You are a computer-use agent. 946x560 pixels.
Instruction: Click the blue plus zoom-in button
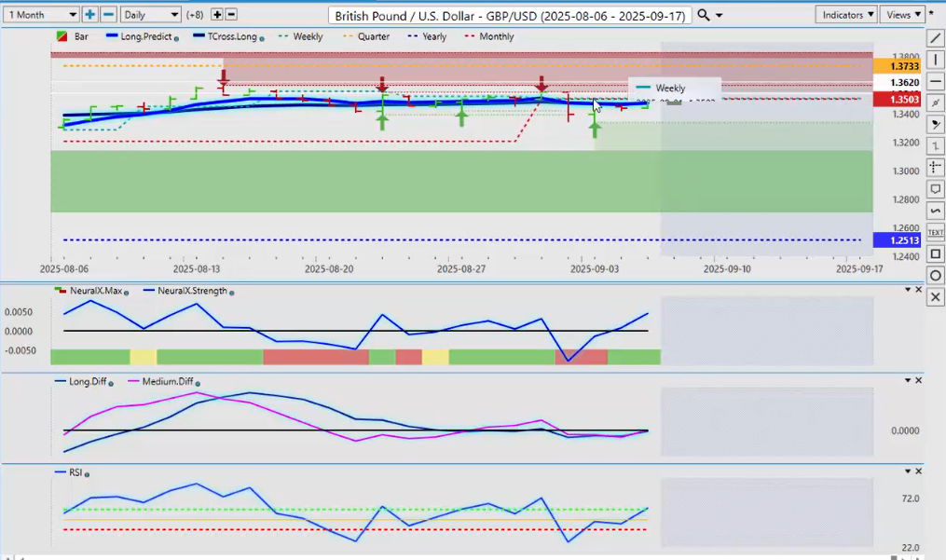tap(89, 15)
